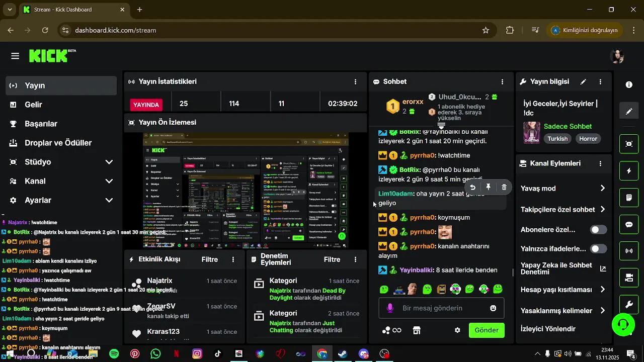Click chat panel vertical scrollbar

coord(513,273)
